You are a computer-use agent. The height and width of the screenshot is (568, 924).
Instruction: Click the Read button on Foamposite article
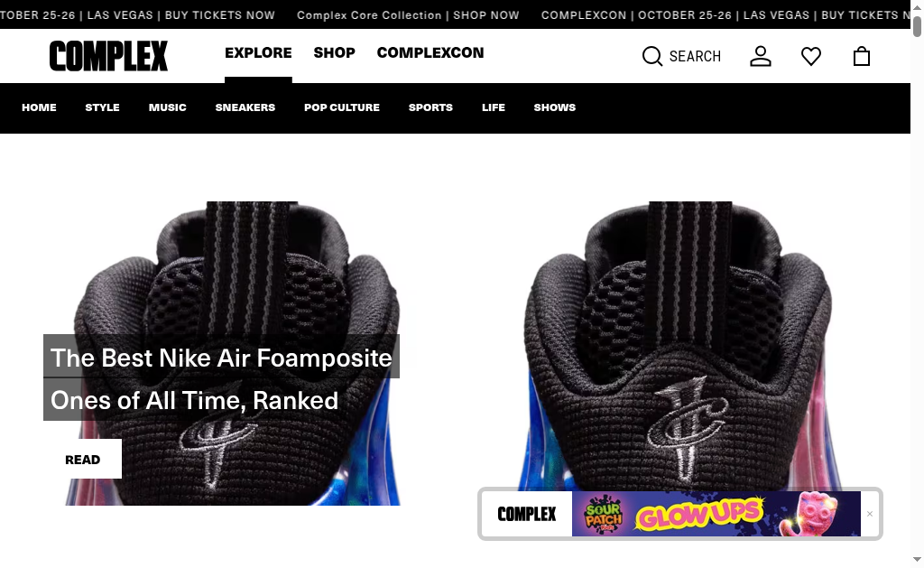82,460
